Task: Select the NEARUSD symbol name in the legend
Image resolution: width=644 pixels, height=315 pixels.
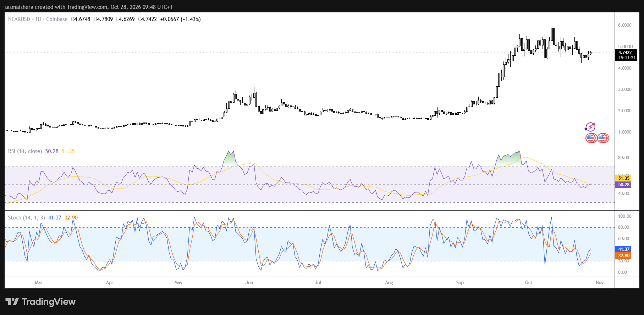Action: tap(19, 19)
